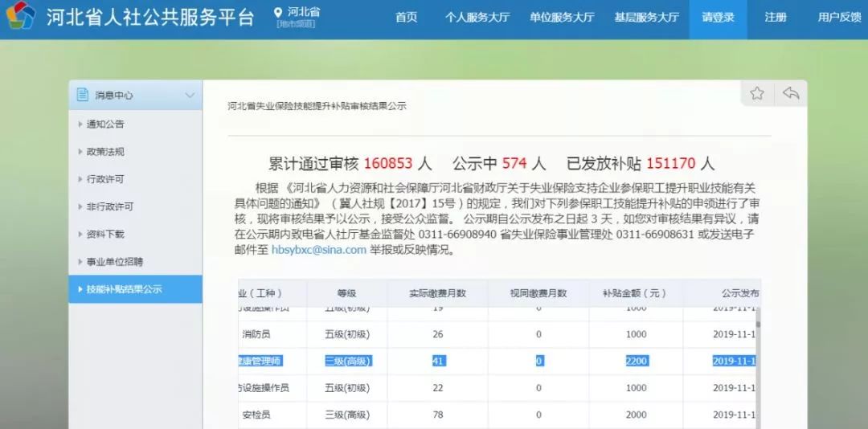Click the 注册 link

click(x=776, y=18)
